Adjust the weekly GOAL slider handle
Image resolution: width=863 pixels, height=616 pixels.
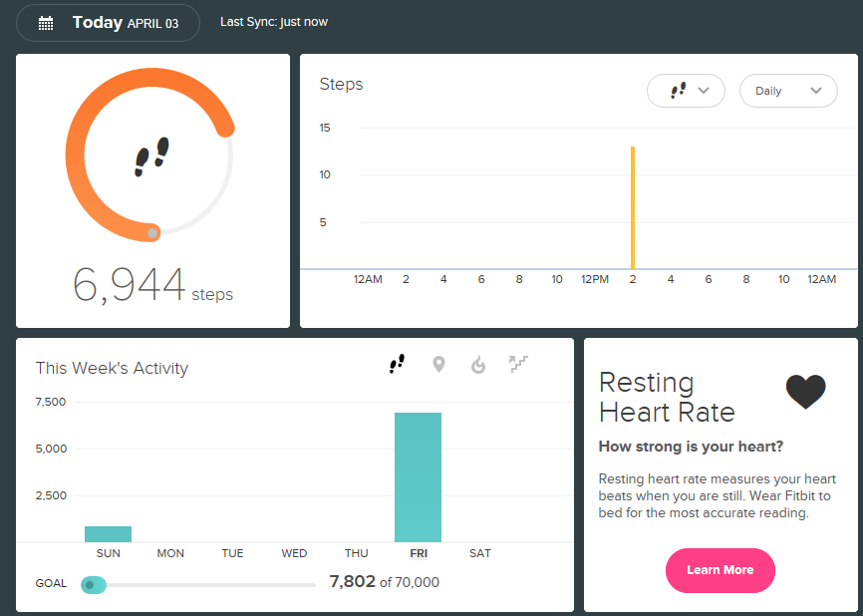pos(94,585)
